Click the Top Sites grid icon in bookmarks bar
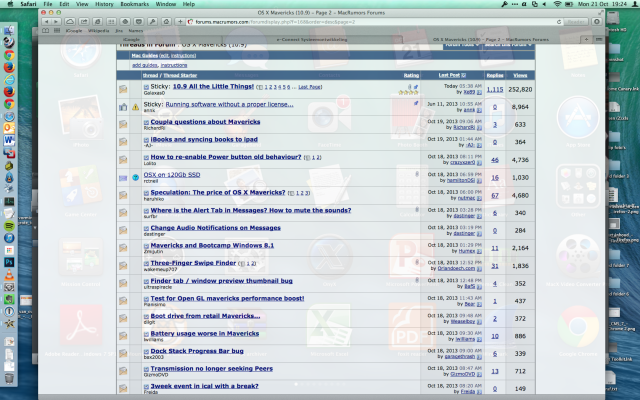Screen dimensions: 640x400 (57, 31)
